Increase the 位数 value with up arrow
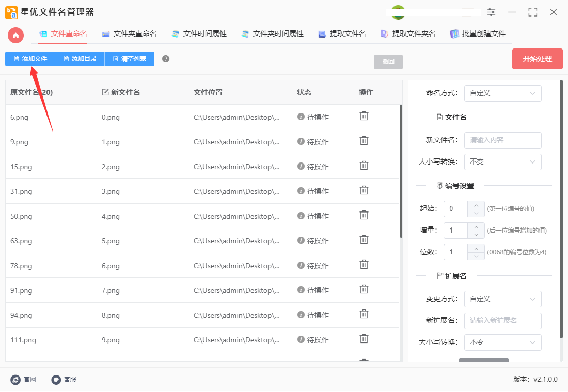This screenshot has height=392, width=568. [476, 249]
